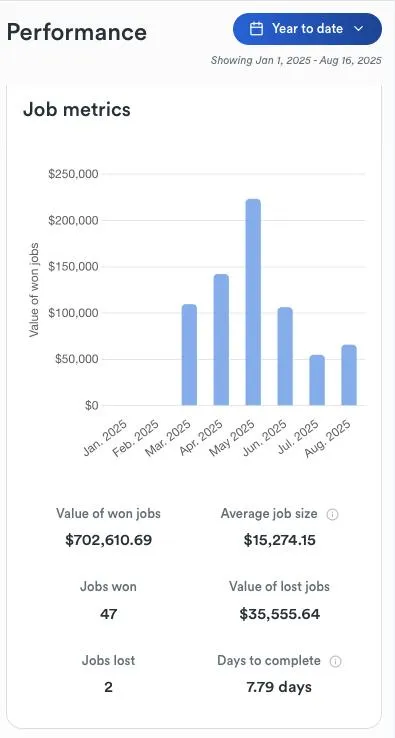This screenshot has width=395, height=738.
Task: Click the Value of lost jobs amount $35,555.64
Action: point(280,614)
